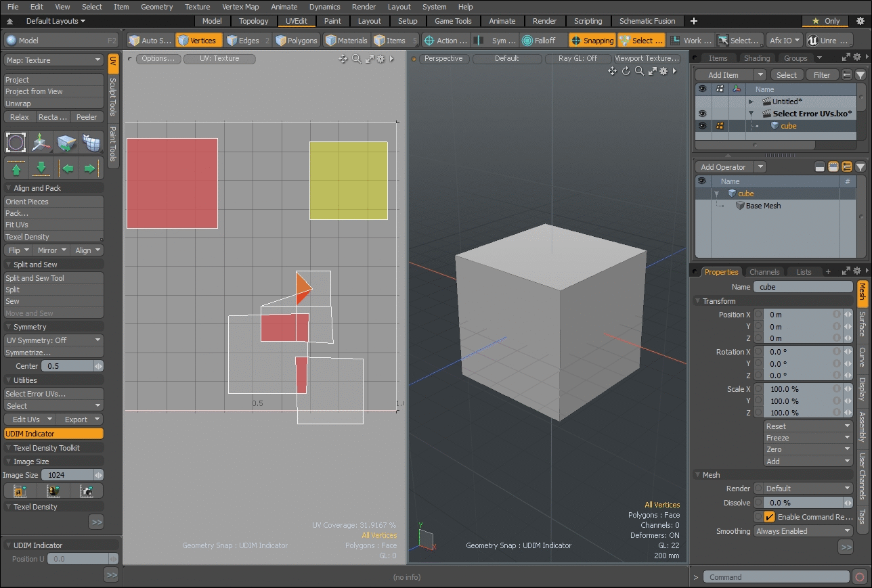The image size is (872, 588).
Task: Click the camera icon under Image Size
Action: [x=87, y=491]
